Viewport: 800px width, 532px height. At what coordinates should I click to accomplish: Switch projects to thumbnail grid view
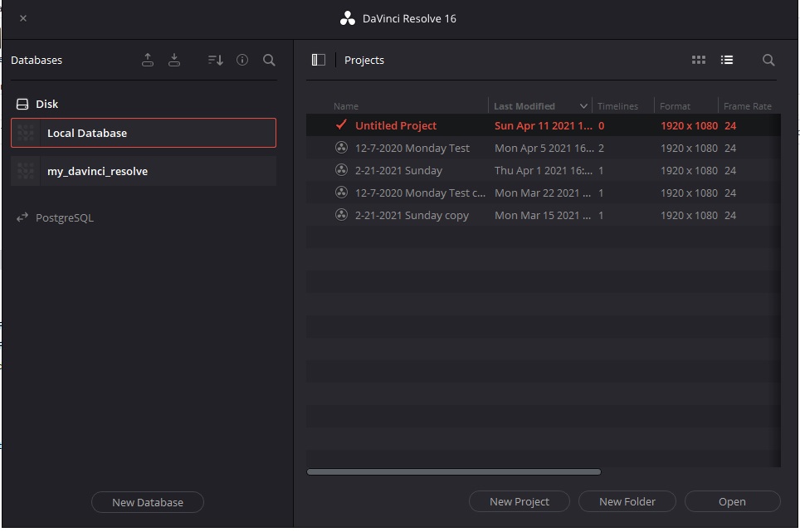click(x=699, y=61)
